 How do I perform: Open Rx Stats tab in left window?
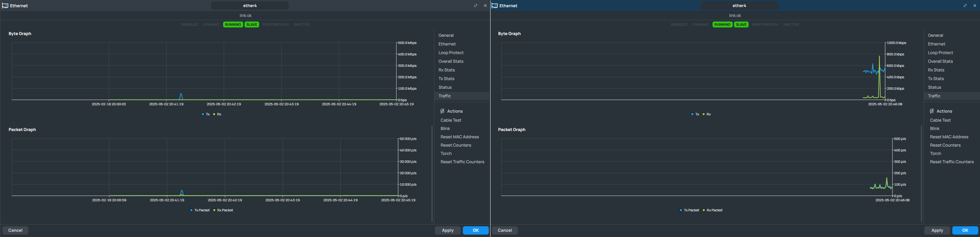point(461,70)
